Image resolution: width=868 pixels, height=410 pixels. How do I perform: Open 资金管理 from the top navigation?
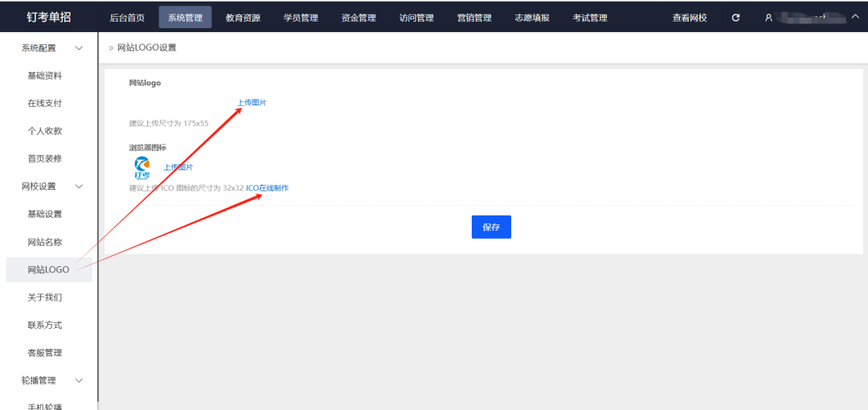point(358,18)
